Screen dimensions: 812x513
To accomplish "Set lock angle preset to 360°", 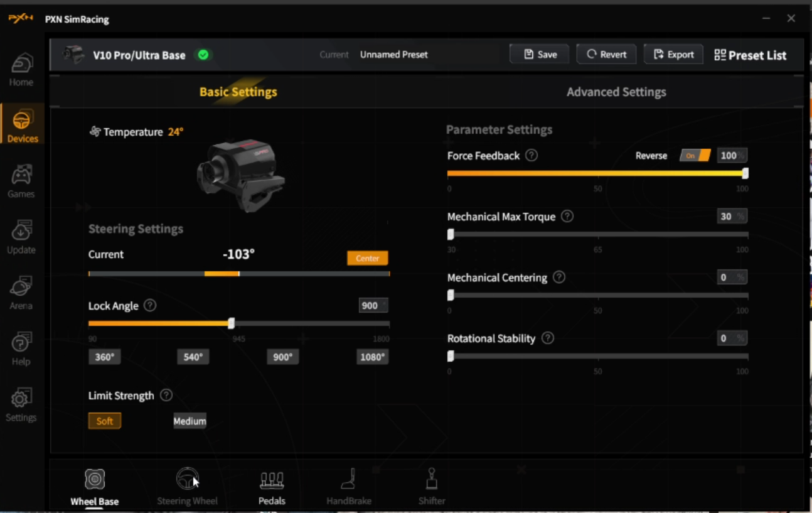I will (105, 357).
